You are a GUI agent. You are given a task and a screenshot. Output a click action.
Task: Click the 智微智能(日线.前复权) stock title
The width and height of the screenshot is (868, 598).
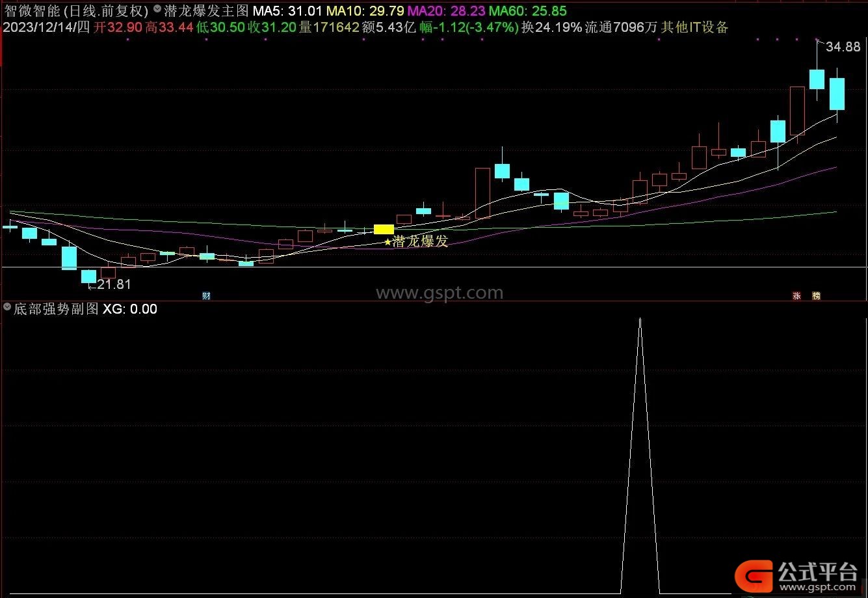point(76,11)
